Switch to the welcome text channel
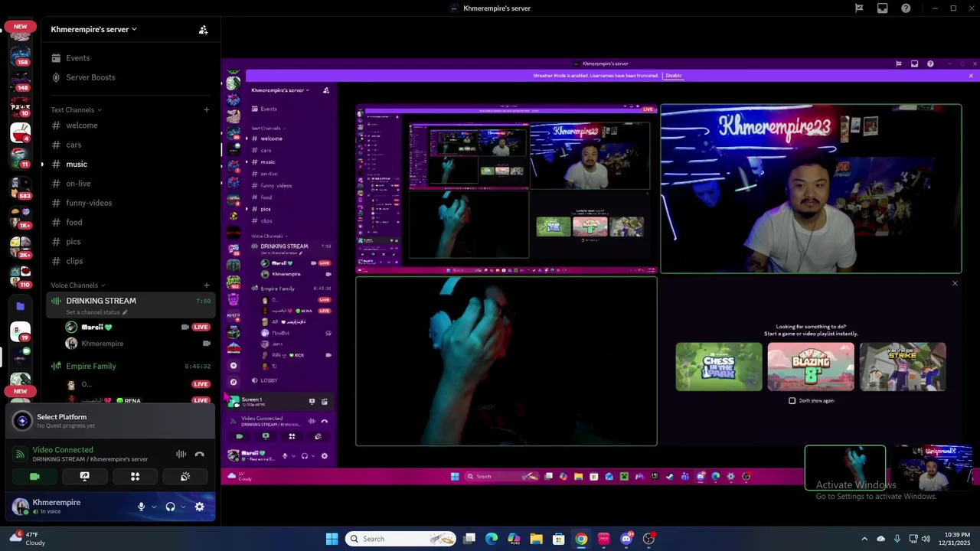 click(x=130, y=126)
